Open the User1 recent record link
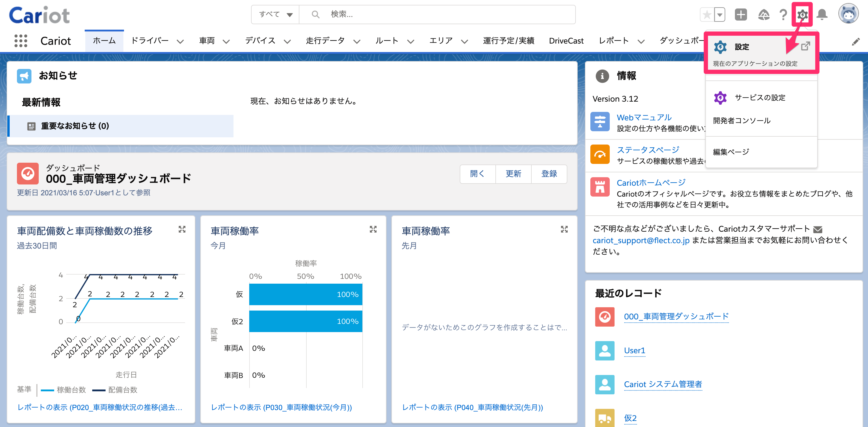This screenshot has width=868, height=427. (x=635, y=350)
